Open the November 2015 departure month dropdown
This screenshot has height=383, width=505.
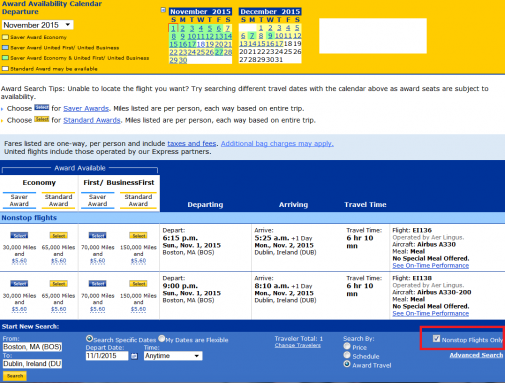[x=38, y=25]
